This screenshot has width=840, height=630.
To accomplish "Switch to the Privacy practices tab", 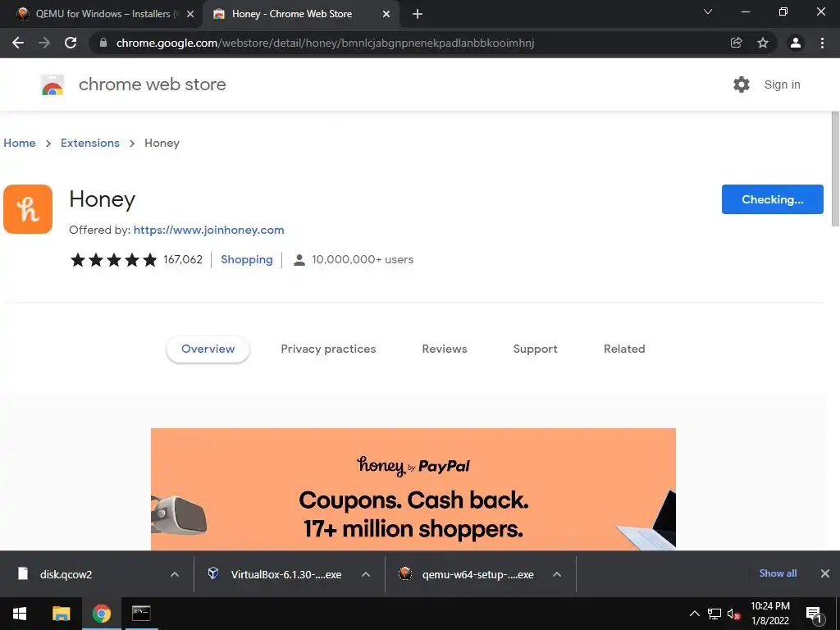I will pyautogui.click(x=328, y=349).
